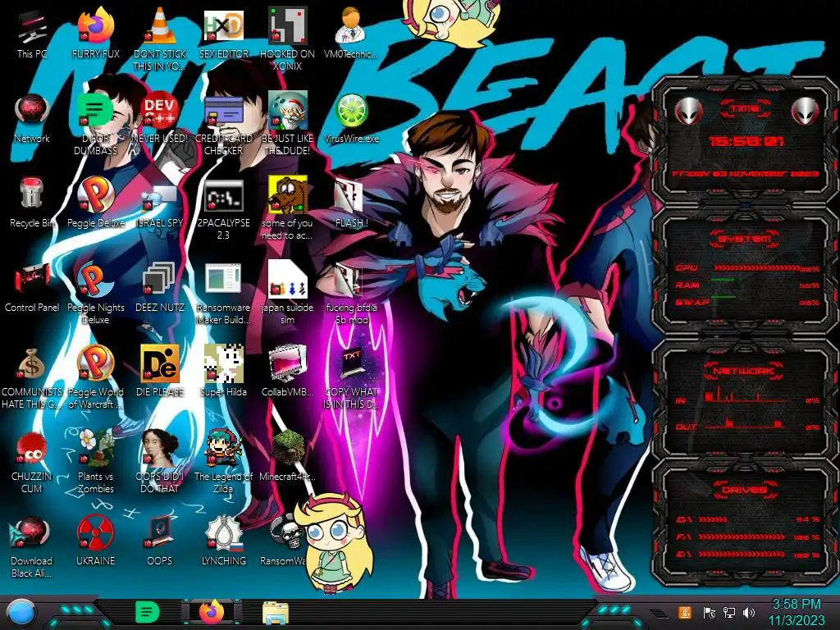Click the SYSTEM widget header
Image resolution: width=840 pixels, height=630 pixels.
pos(745,239)
